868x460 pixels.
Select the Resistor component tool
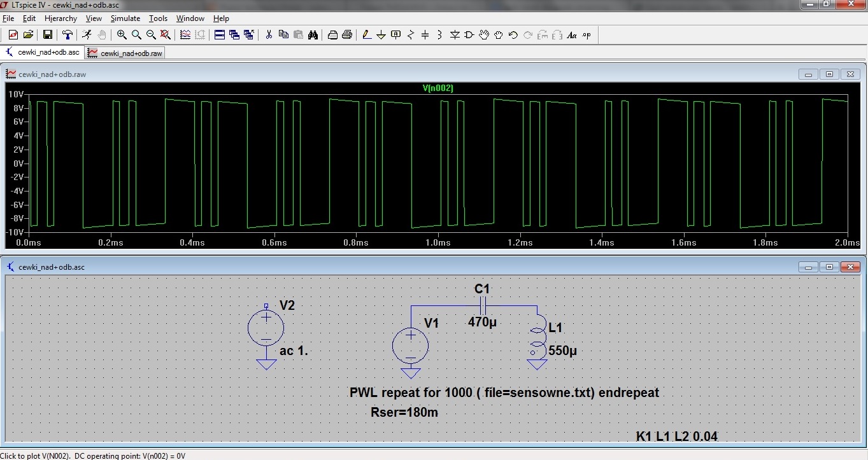pos(411,35)
